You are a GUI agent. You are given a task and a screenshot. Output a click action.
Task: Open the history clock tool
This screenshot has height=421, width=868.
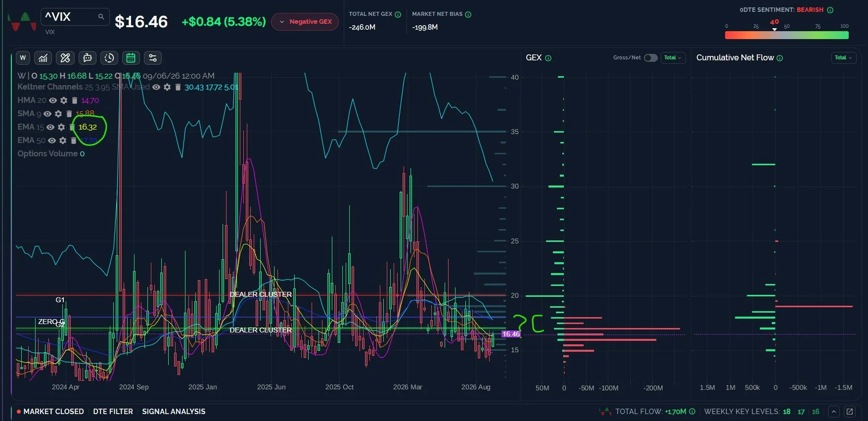(109, 58)
